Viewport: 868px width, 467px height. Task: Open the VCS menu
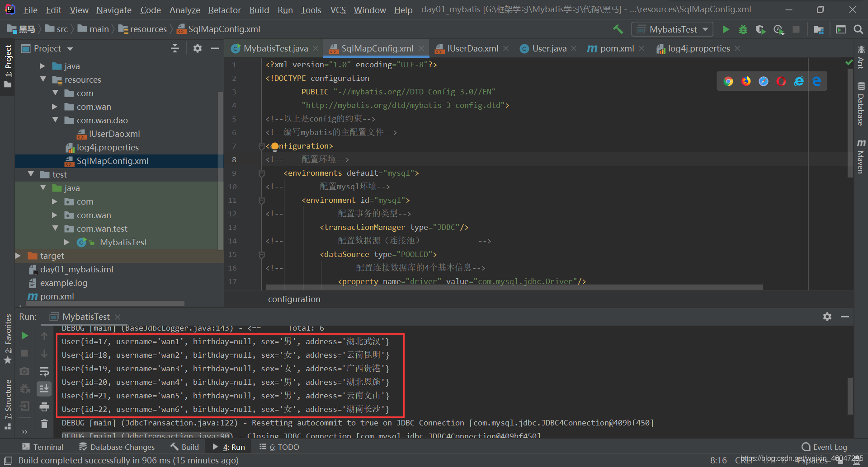[338, 10]
